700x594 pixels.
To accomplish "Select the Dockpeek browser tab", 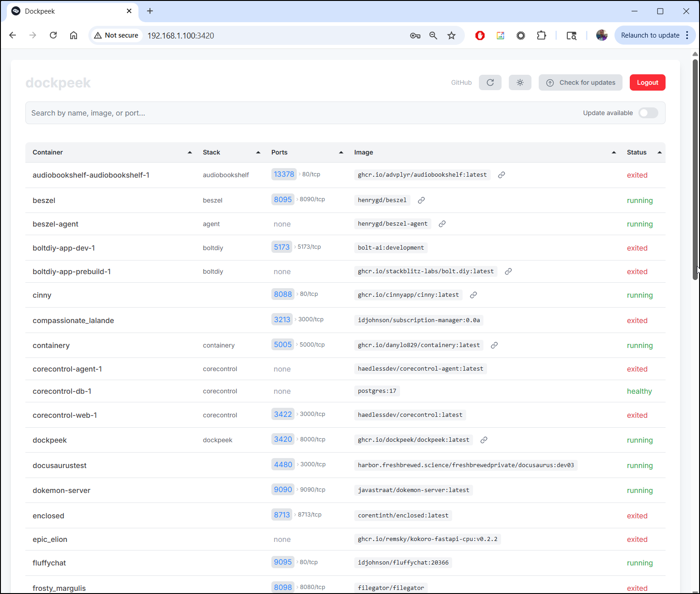I will (72, 11).
